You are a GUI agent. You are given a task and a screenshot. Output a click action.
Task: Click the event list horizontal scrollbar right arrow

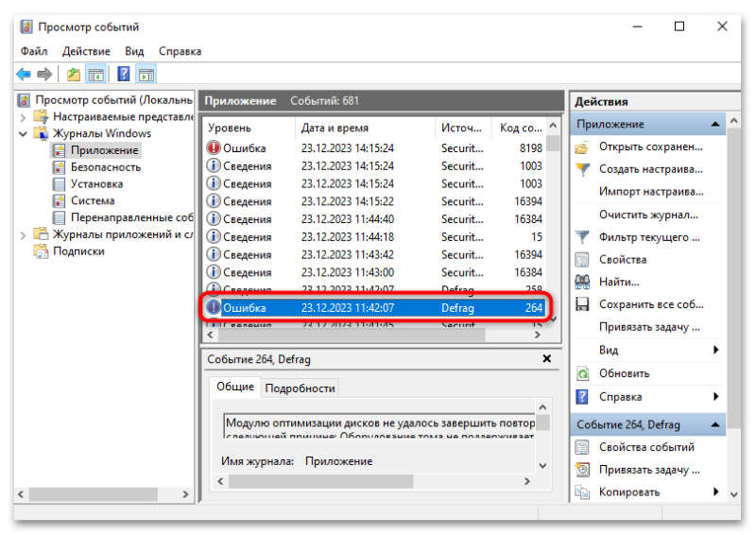pyautogui.click(x=538, y=335)
